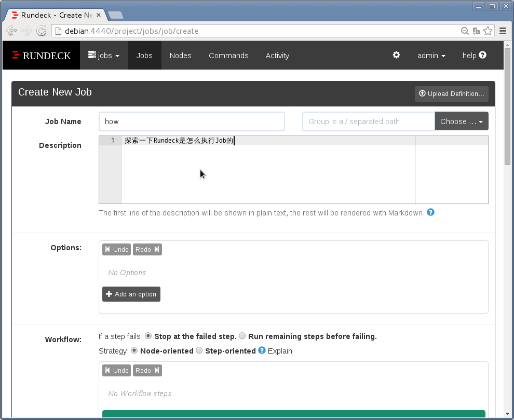Image resolution: width=514 pixels, height=420 pixels.
Task: Open the configuration gear icon
Action: [x=396, y=55]
